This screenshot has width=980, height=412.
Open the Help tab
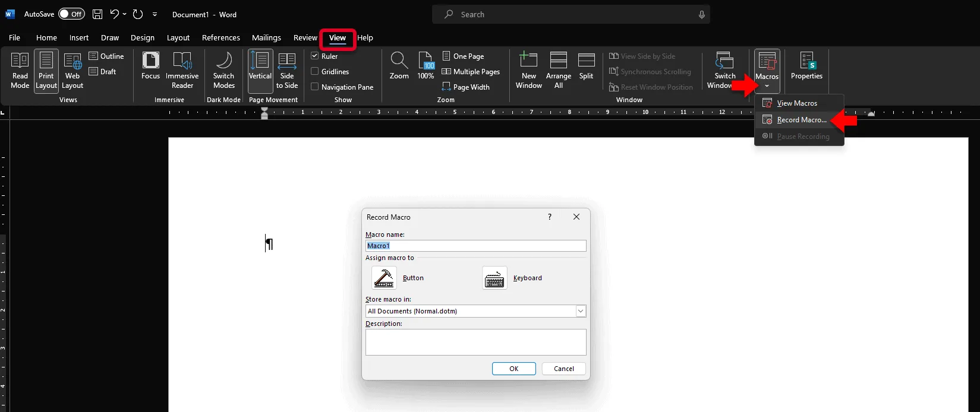365,37
